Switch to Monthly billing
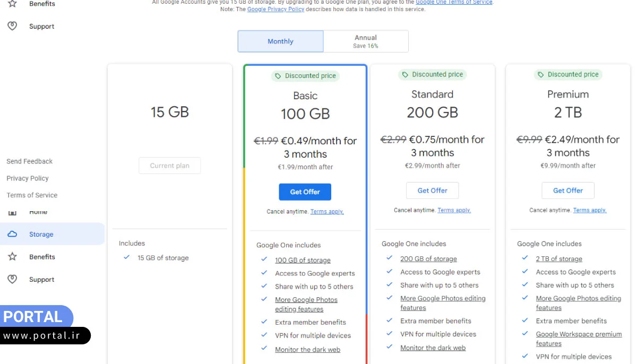637x364 pixels. point(280,41)
